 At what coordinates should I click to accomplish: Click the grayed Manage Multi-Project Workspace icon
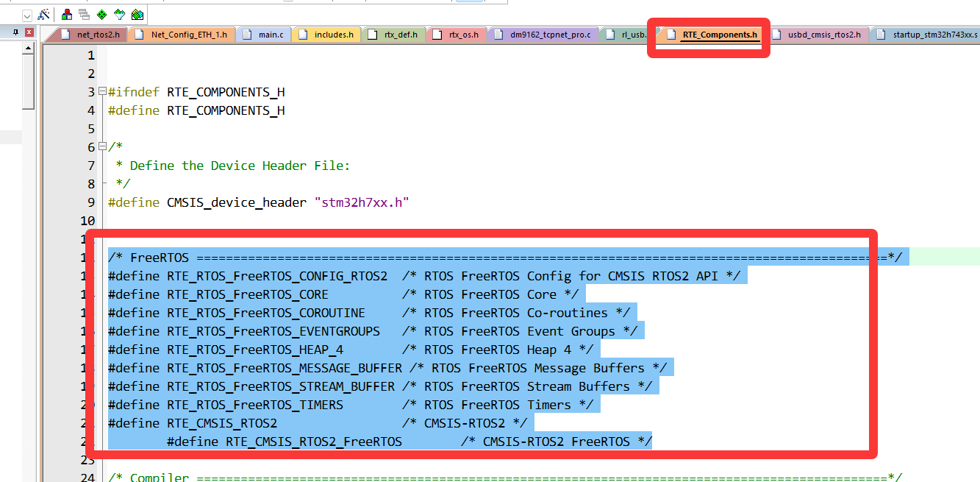84,14
